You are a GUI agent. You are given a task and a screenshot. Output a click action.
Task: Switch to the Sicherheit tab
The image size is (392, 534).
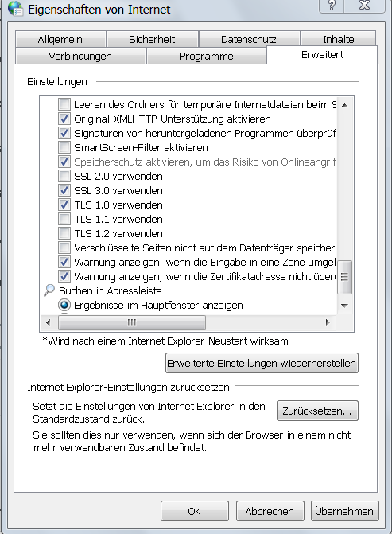click(152, 39)
